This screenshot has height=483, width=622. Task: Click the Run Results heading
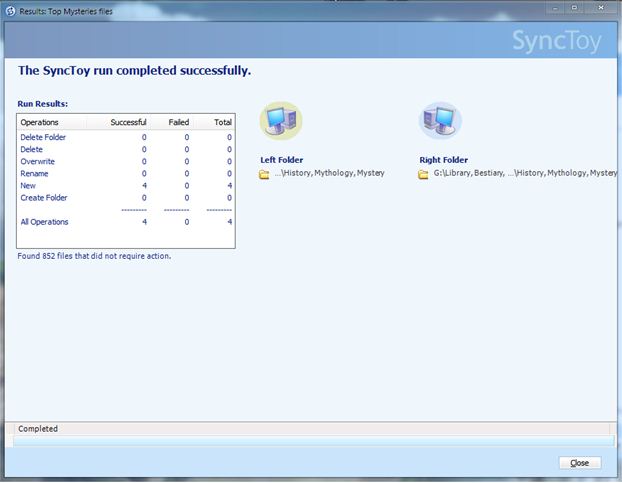[x=42, y=104]
